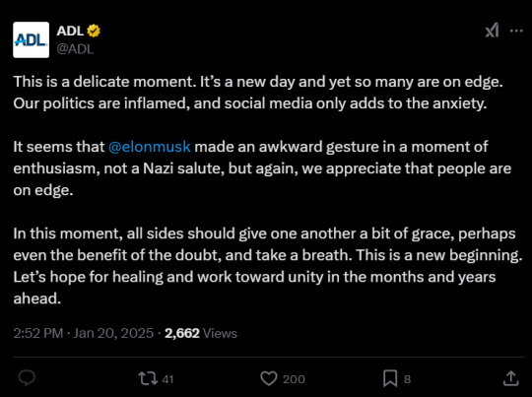Image resolution: width=532 pixels, height=397 pixels.
Task: Click the gold verified badge
Action: 94,31
